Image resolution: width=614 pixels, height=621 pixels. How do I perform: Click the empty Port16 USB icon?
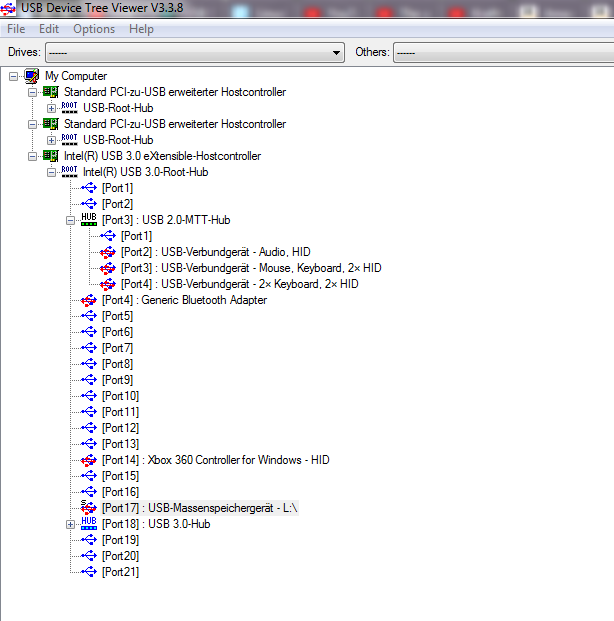click(89, 491)
